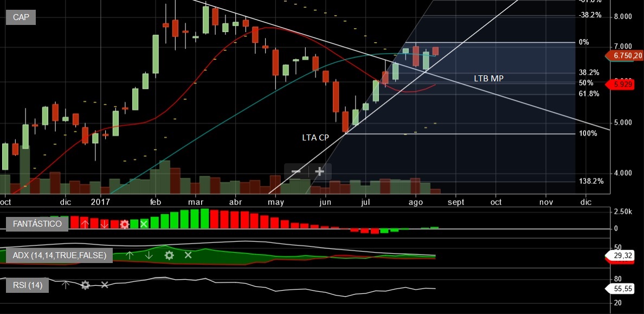Move the RSI indicator pane up
The width and height of the screenshot is (644, 314).
coord(65,285)
